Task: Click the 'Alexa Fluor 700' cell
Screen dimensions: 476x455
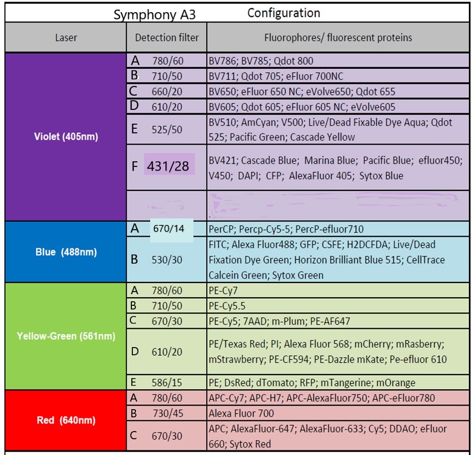Action: (x=338, y=413)
